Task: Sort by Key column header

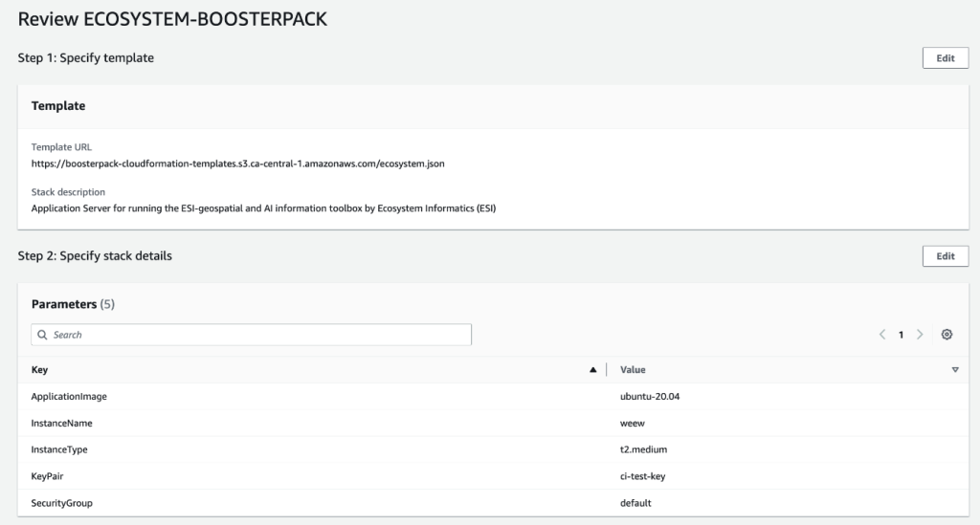Action: pos(40,369)
